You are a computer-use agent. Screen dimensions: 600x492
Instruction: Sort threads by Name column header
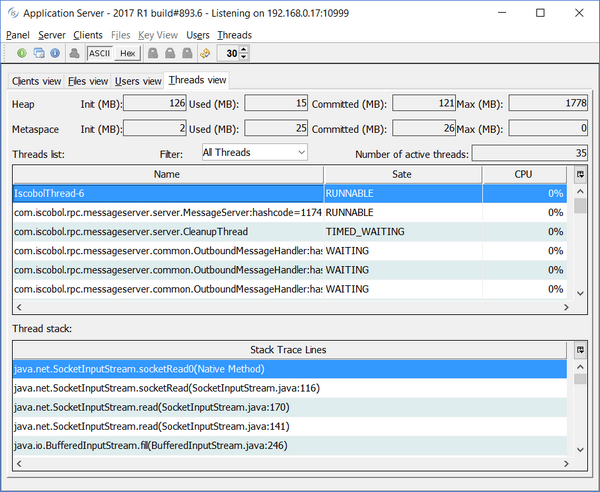[x=166, y=174]
